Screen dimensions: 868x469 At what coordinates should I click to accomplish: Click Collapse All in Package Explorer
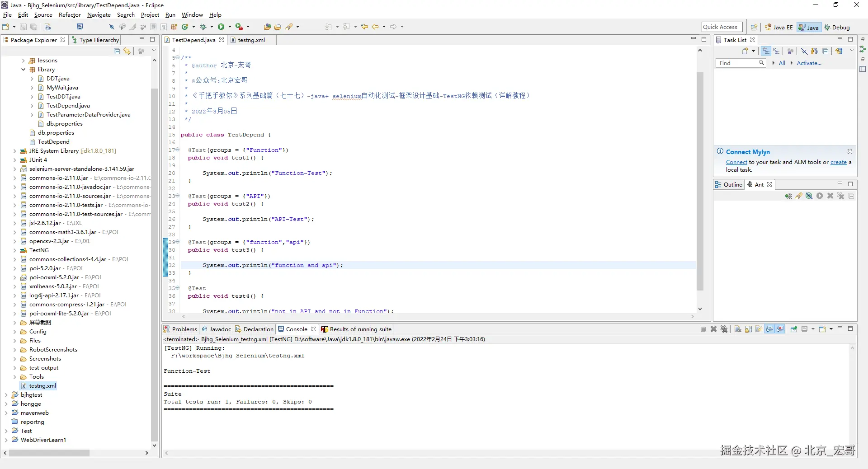117,51
